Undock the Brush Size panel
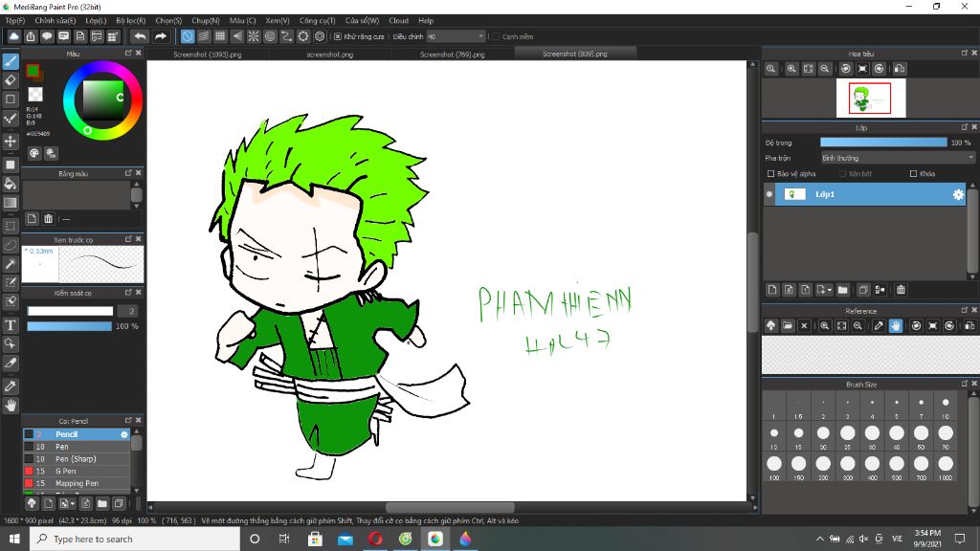Image resolution: width=980 pixels, height=551 pixels. click(x=965, y=384)
